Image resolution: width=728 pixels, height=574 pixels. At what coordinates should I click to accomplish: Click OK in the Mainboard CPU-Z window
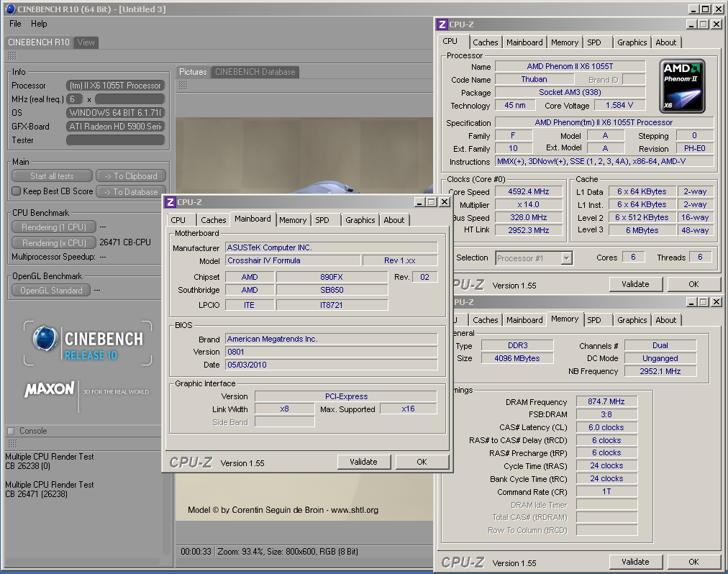coord(422,462)
